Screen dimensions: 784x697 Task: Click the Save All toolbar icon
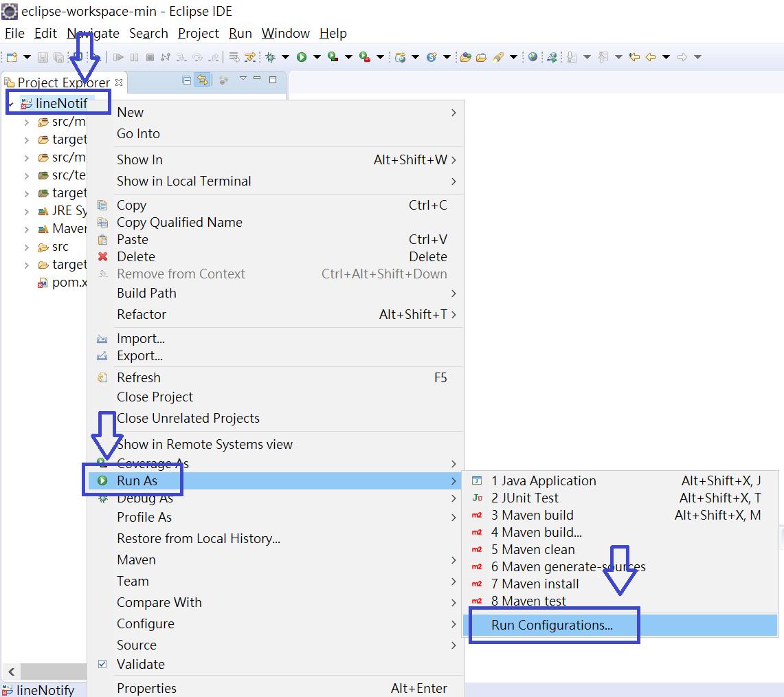click(58, 57)
